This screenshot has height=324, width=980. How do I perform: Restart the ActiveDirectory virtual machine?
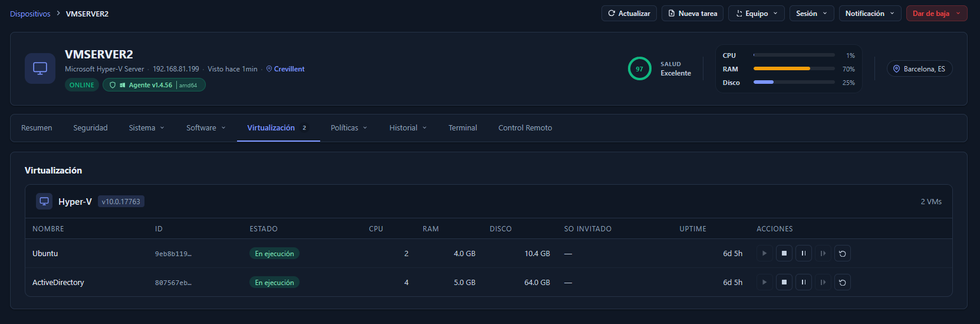pos(842,283)
